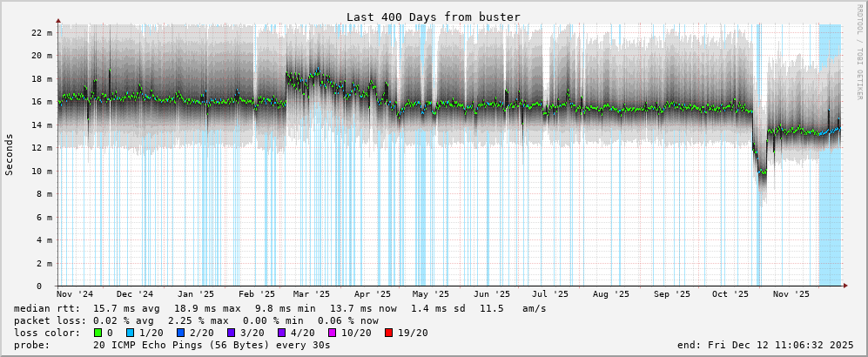868x357 pixels.
Task: Click the 22 m tick label on Y axis
Action: pyautogui.click(x=42, y=32)
